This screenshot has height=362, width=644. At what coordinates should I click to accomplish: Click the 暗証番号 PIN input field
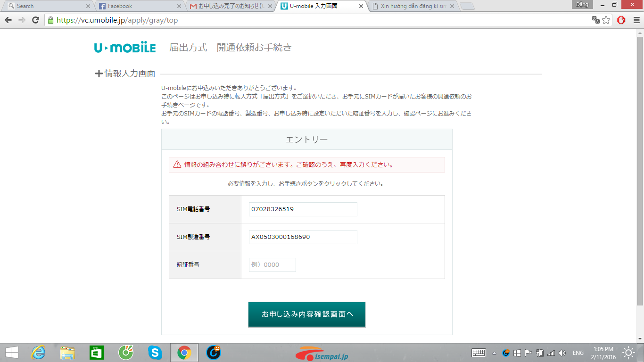click(x=272, y=265)
